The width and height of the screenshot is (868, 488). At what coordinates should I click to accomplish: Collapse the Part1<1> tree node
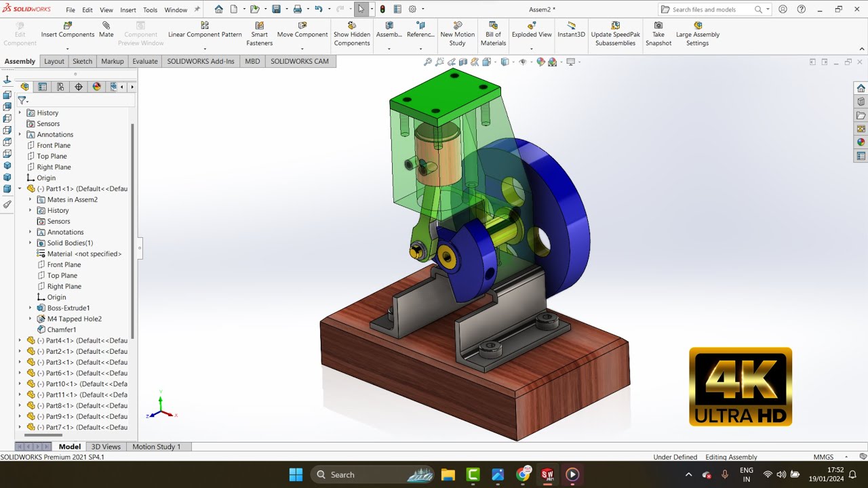(x=20, y=188)
